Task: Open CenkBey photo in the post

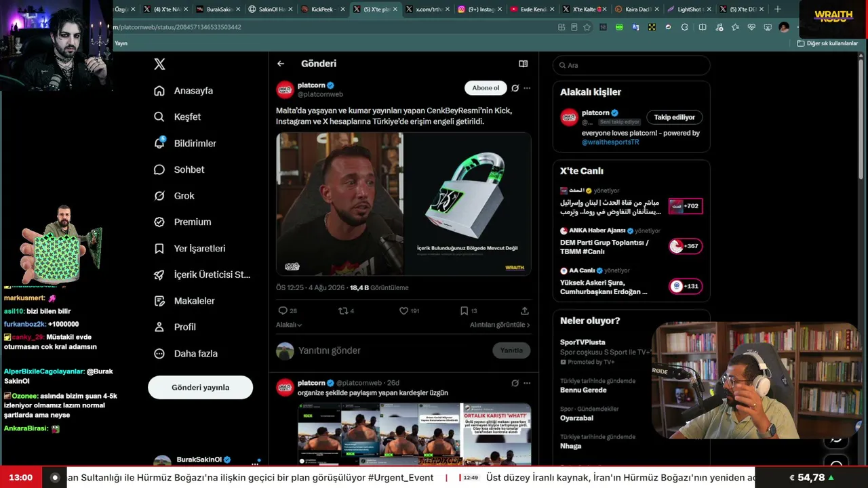Action: tap(339, 203)
